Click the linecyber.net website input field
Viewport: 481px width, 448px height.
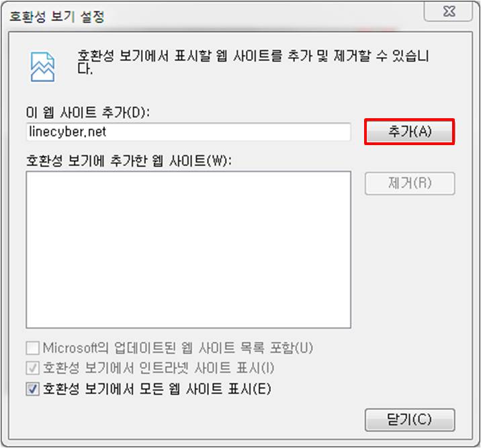click(188, 132)
